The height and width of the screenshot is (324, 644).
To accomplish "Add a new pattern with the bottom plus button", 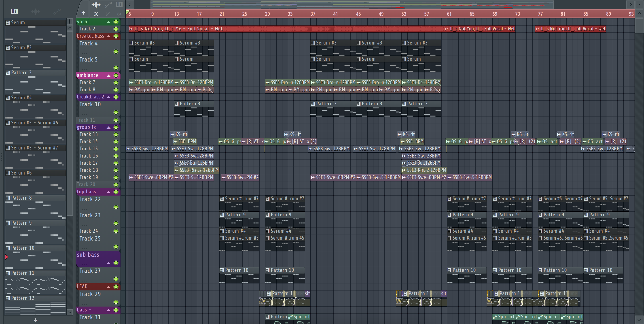I will click(x=36, y=320).
